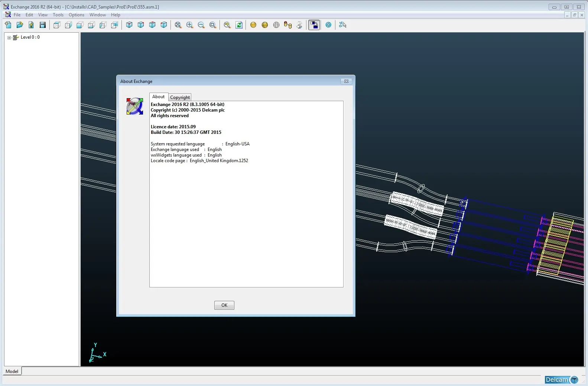Select the solid shaded sphere icon
This screenshot has height=386, width=588.
(253, 25)
